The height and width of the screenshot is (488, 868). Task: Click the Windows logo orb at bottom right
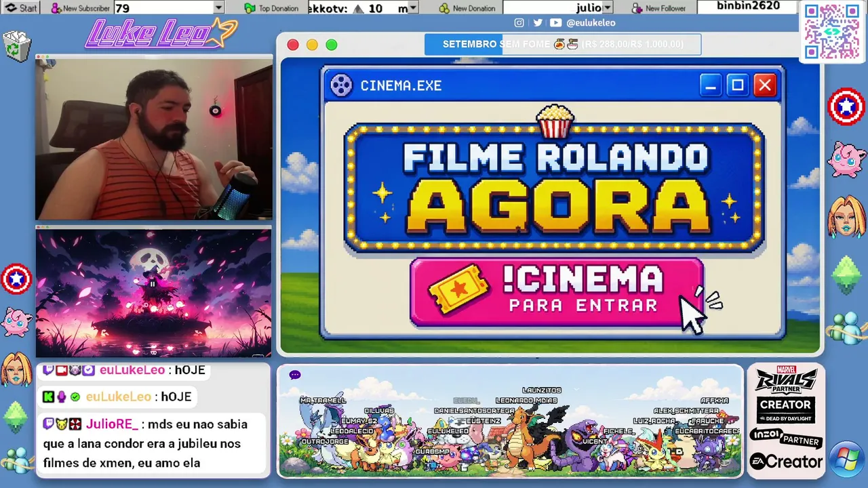(847, 460)
